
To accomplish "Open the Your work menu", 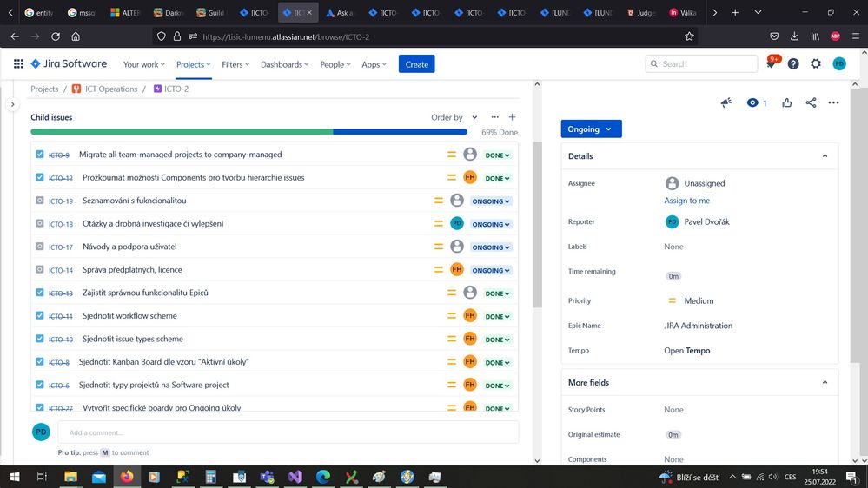I will coord(144,64).
